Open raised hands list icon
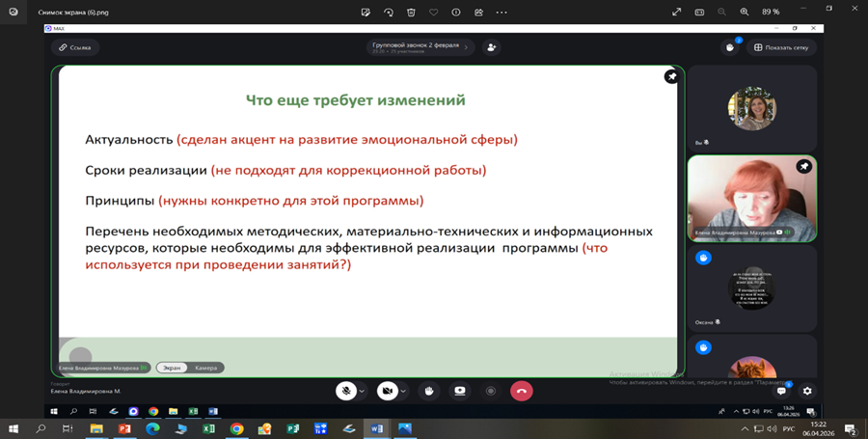This screenshot has height=439, width=868. point(730,47)
